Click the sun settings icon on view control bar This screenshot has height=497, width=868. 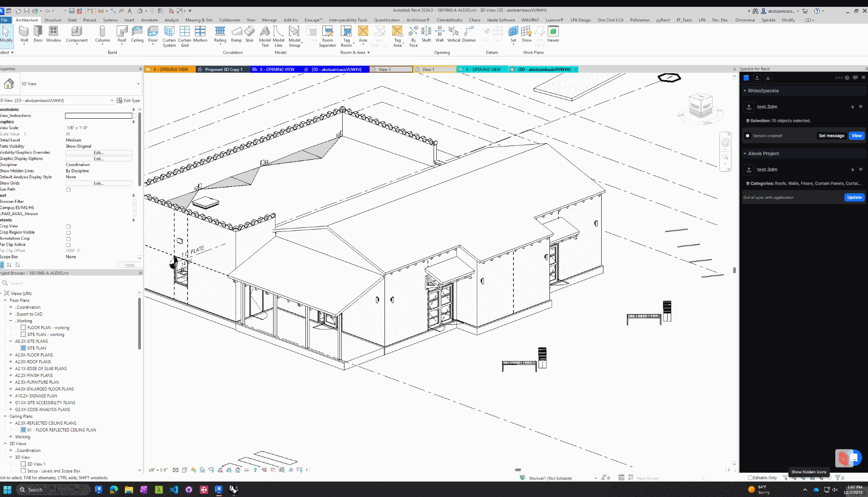[193, 470]
